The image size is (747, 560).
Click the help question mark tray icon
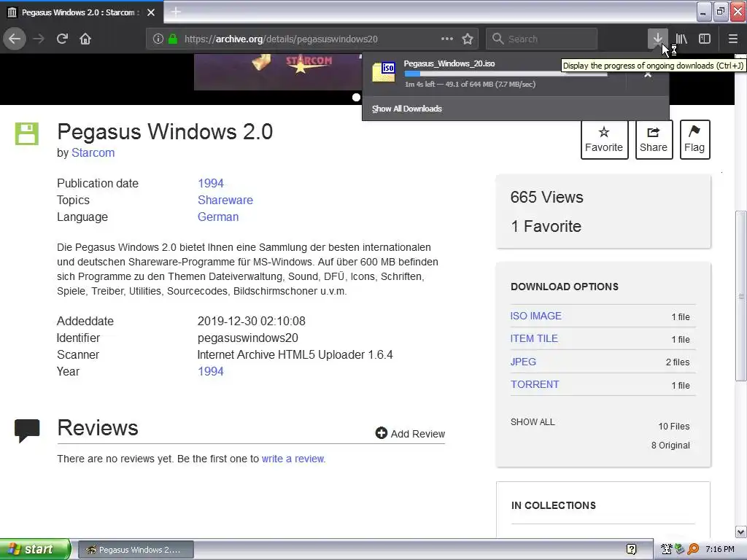(631, 550)
